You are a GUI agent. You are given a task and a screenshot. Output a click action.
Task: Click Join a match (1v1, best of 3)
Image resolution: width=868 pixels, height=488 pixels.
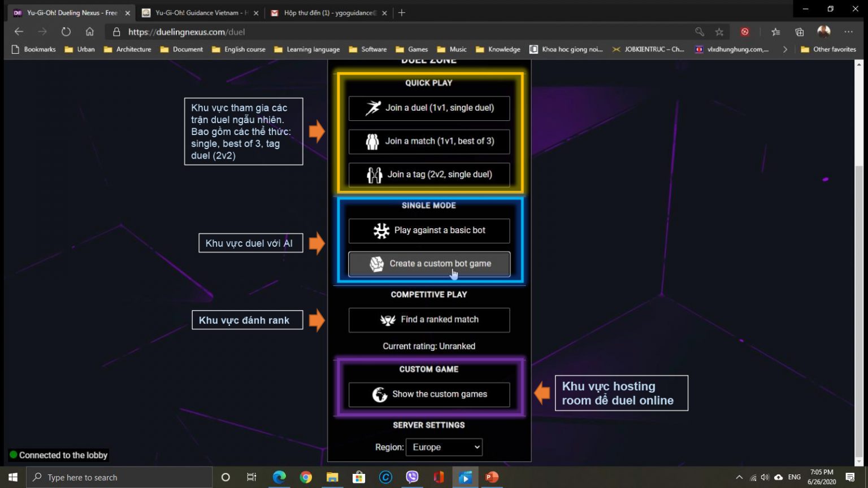click(x=429, y=141)
